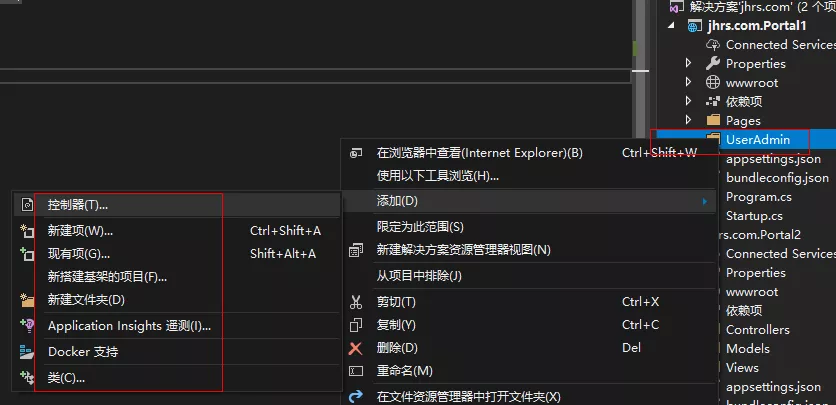Click the rename icon for 重命名(M)

[356, 371]
